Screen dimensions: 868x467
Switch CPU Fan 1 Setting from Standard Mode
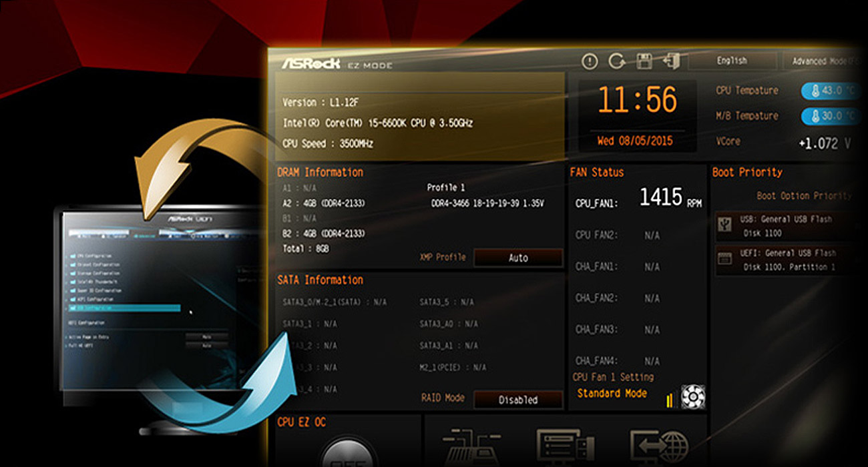click(613, 392)
